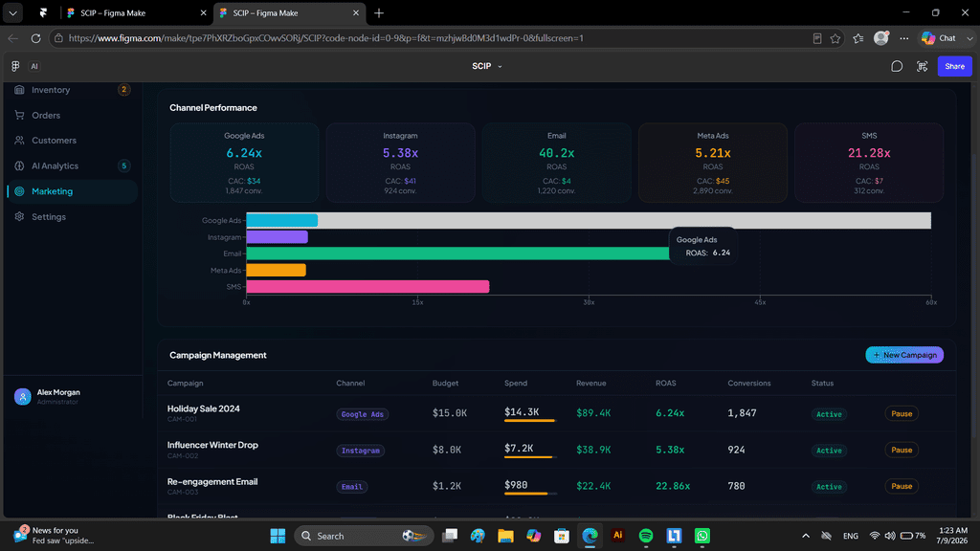Click the AI badge icon beside Figma logo
The width and height of the screenshot is (980, 551).
click(x=34, y=66)
